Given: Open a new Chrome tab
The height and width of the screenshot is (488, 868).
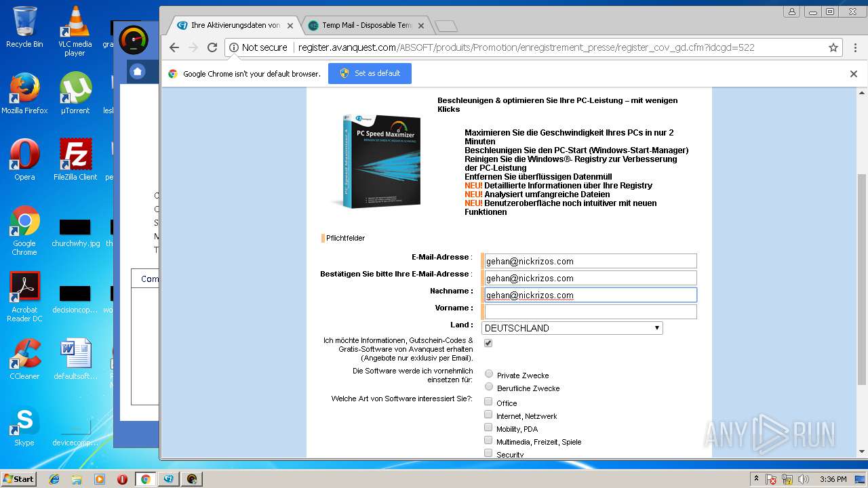Looking at the screenshot, I should click(x=446, y=26).
